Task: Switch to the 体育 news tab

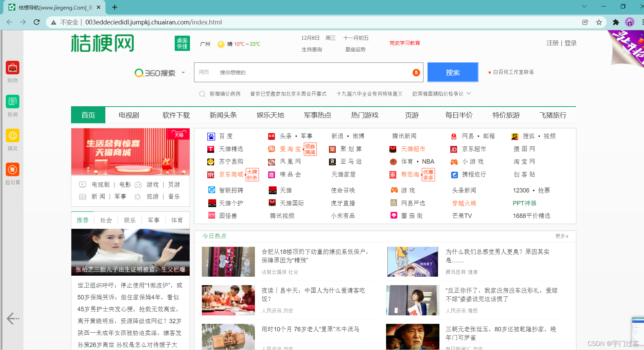Action: coord(177,220)
